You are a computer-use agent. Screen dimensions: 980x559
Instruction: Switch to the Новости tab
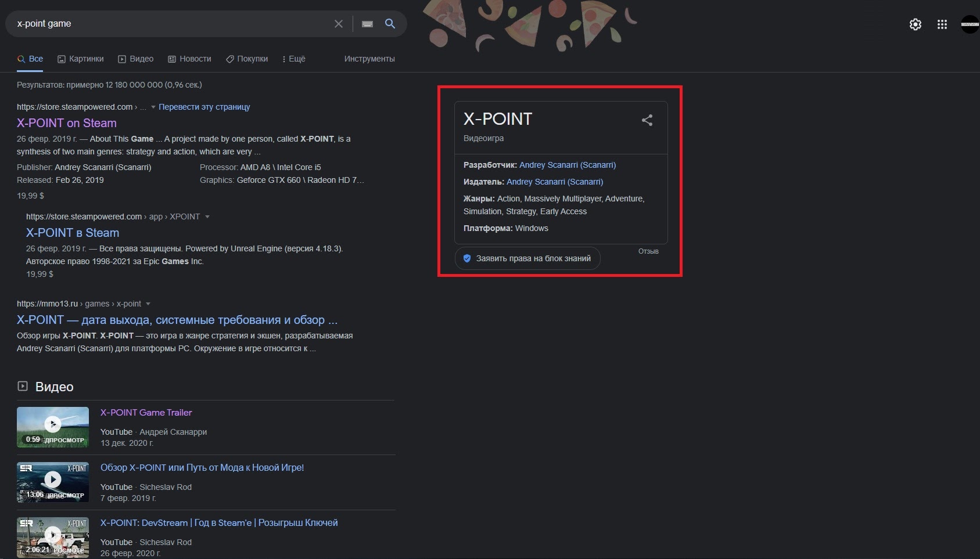(189, 59)
